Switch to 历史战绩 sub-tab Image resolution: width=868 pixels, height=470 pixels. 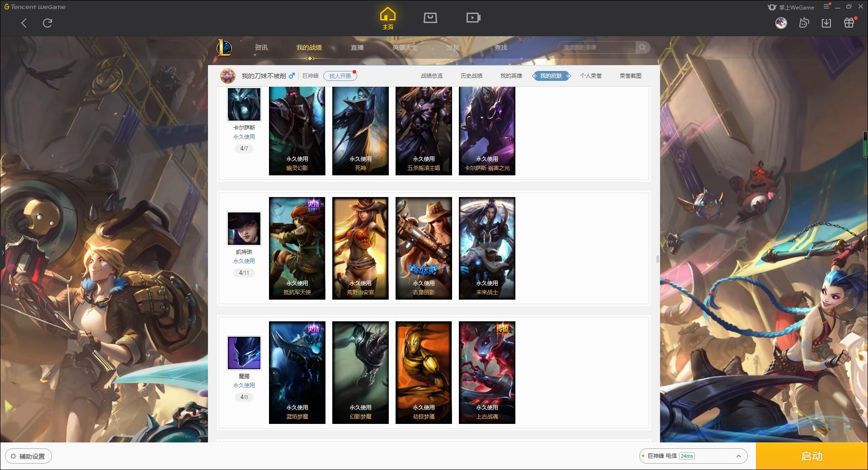click(472, 76)
